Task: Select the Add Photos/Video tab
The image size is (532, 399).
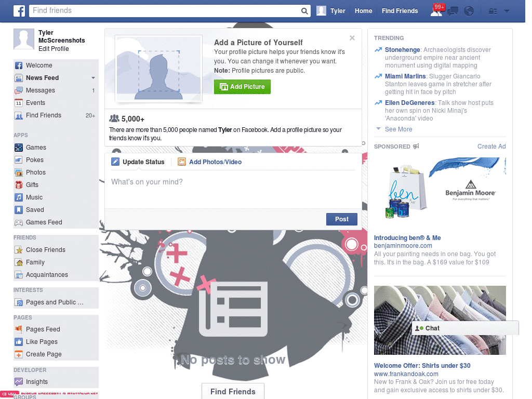Action: (210, 162)
